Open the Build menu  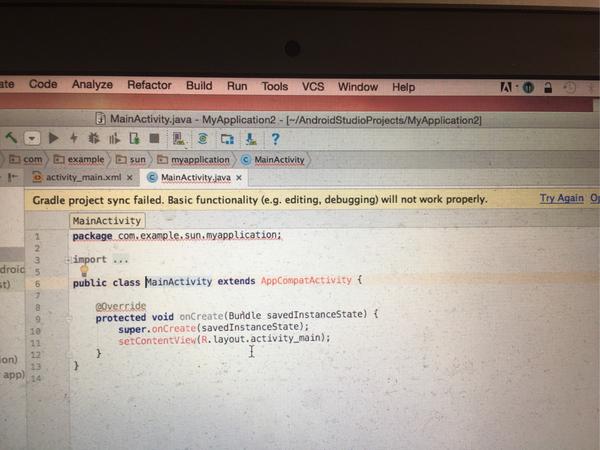pos(199,85)
